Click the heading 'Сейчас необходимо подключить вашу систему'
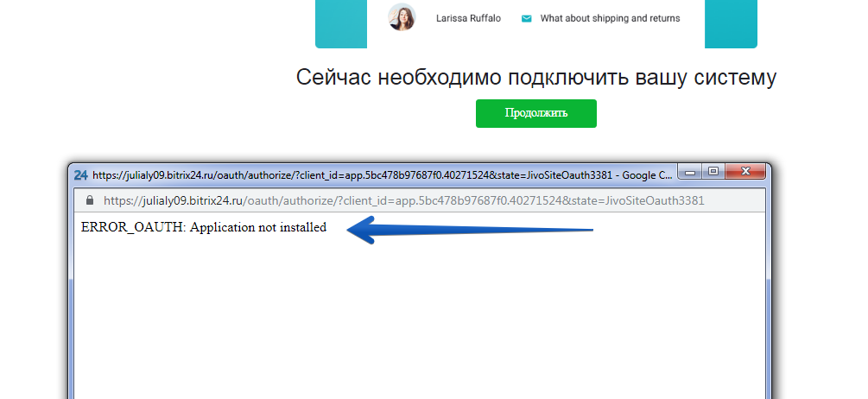The image size is (868, 399). pos(535,78)
